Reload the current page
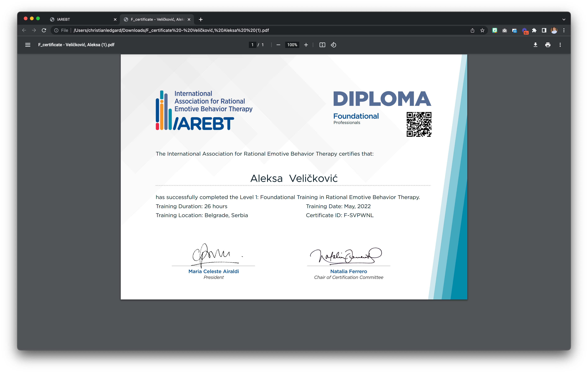 pyautogui.click(x=44, y=30)
